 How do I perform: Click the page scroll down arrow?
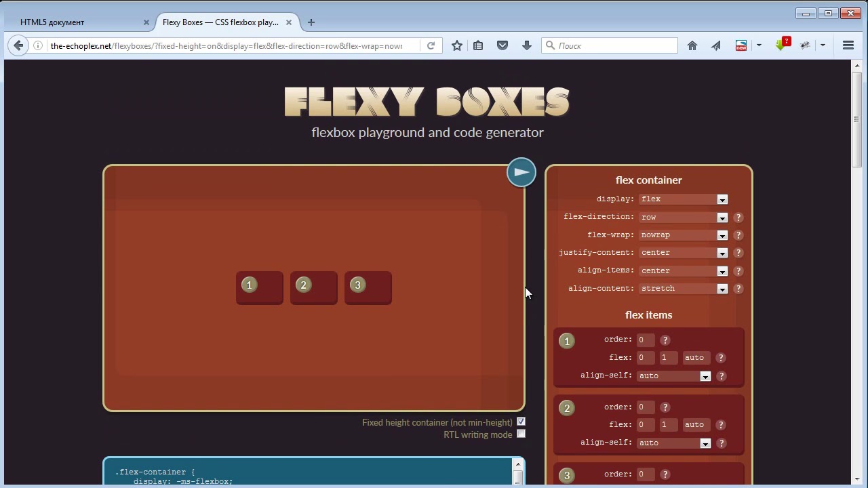(x=857, y=479)
